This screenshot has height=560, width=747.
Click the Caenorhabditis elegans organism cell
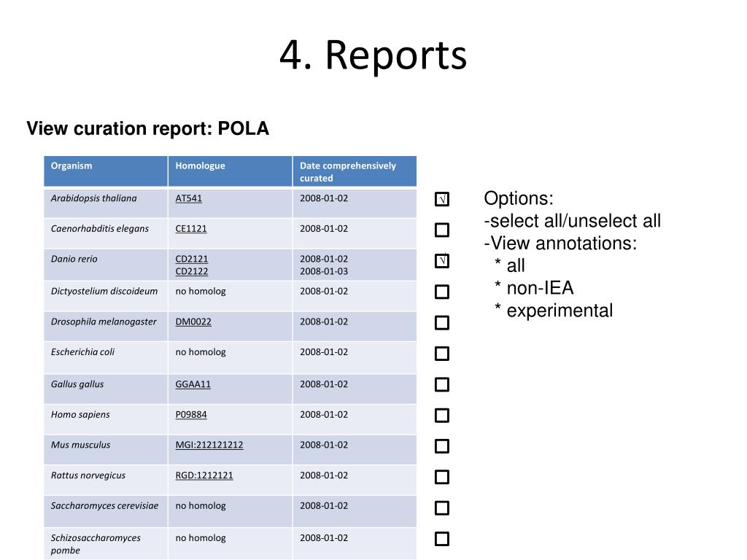click(x=106, y=234)
